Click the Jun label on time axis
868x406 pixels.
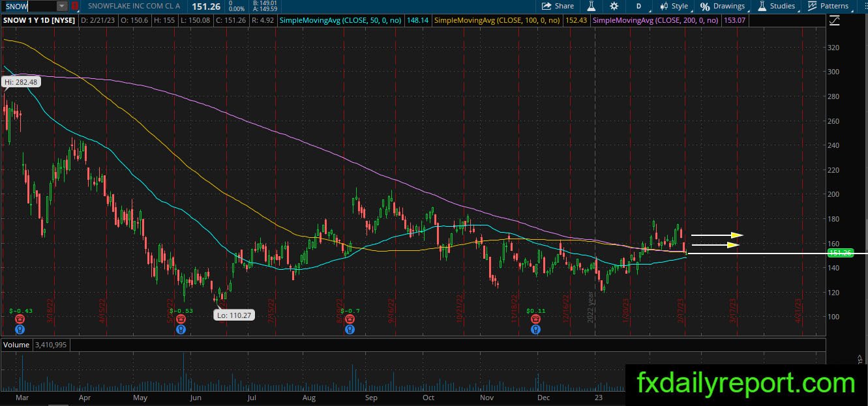pos(196,396)
